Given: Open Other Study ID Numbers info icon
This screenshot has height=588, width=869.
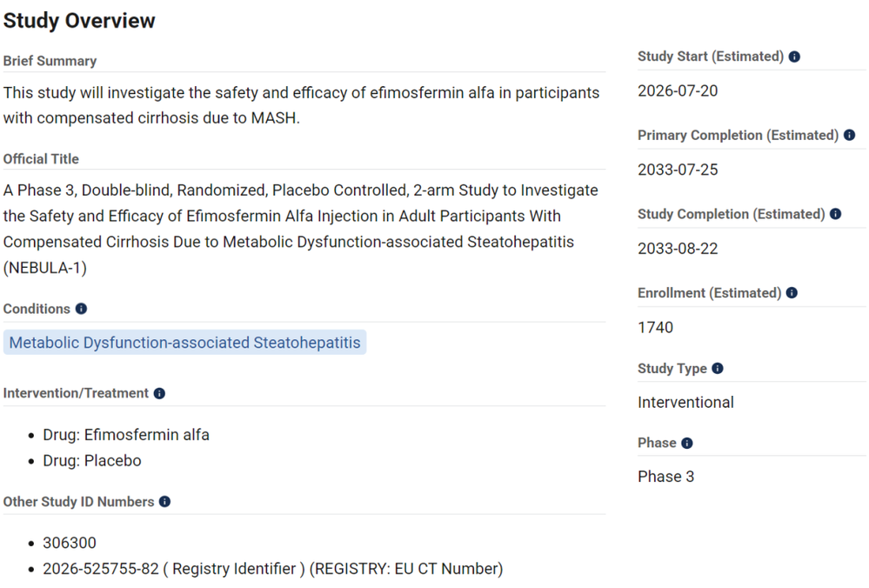Looking at the screenshot, I should click(x=164, y=502).
